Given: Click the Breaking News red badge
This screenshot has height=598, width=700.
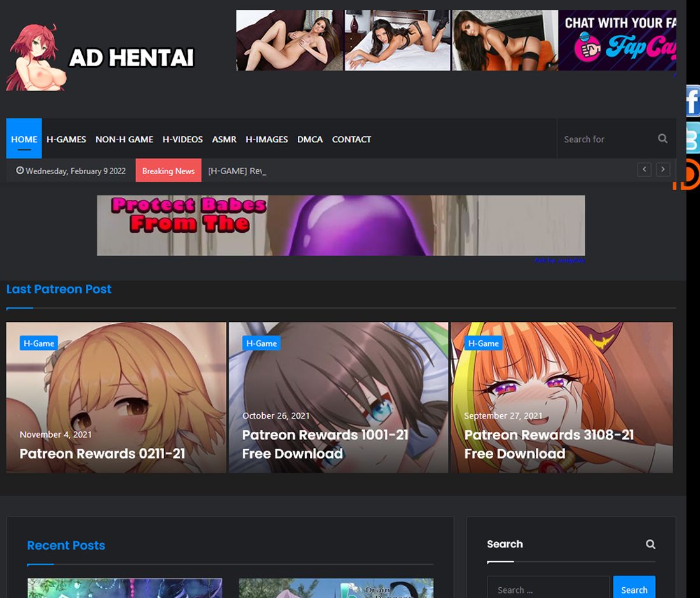Looking at the screenshot, I should 168,170.
